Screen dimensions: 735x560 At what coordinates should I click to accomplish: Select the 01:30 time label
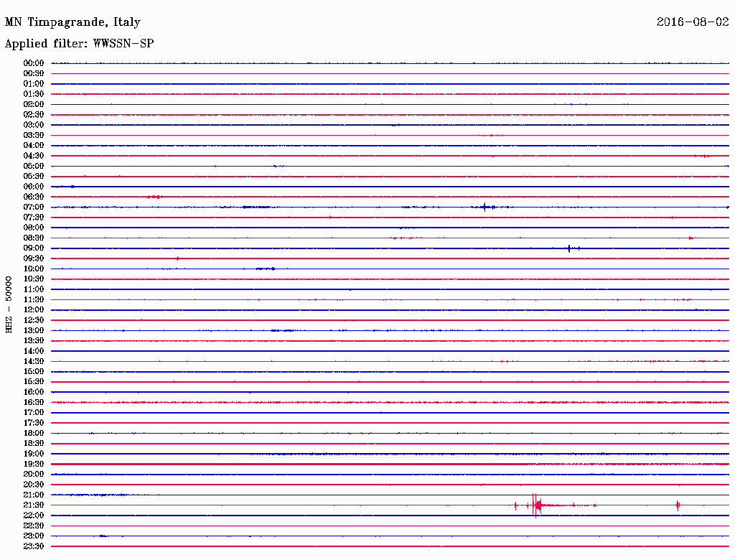[x=34, y=94]
